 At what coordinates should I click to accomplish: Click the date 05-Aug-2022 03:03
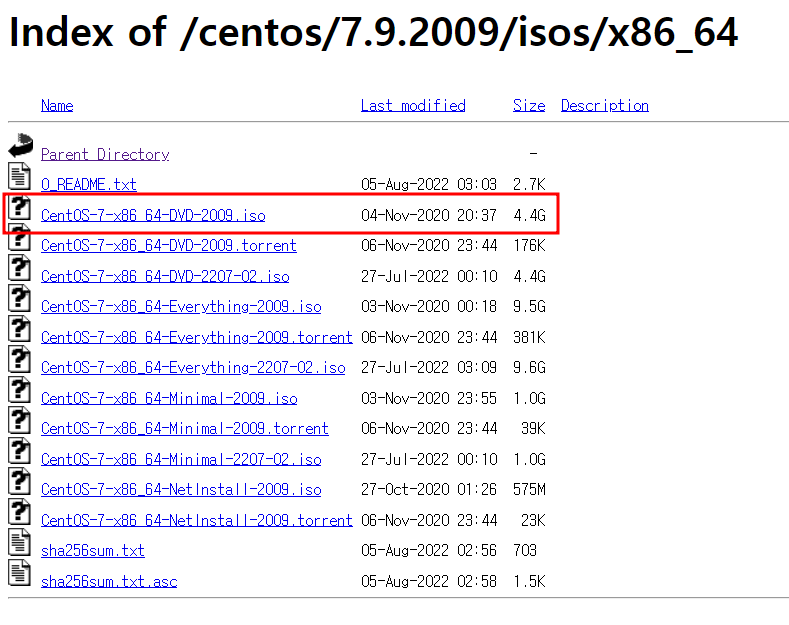pyautogui.click(x=429, y=184)
